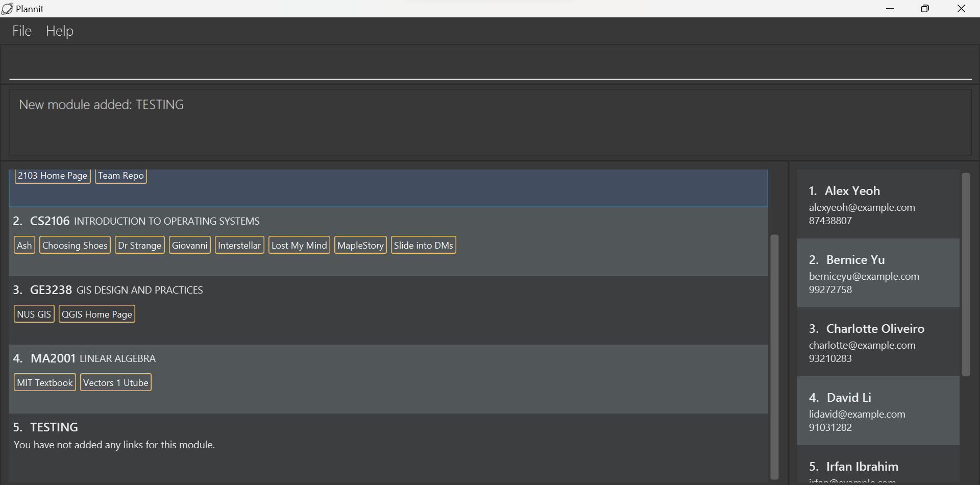The height and width of the screenshot is (485, 980).
Task: Click phone number 99272758
Action: 830,289
